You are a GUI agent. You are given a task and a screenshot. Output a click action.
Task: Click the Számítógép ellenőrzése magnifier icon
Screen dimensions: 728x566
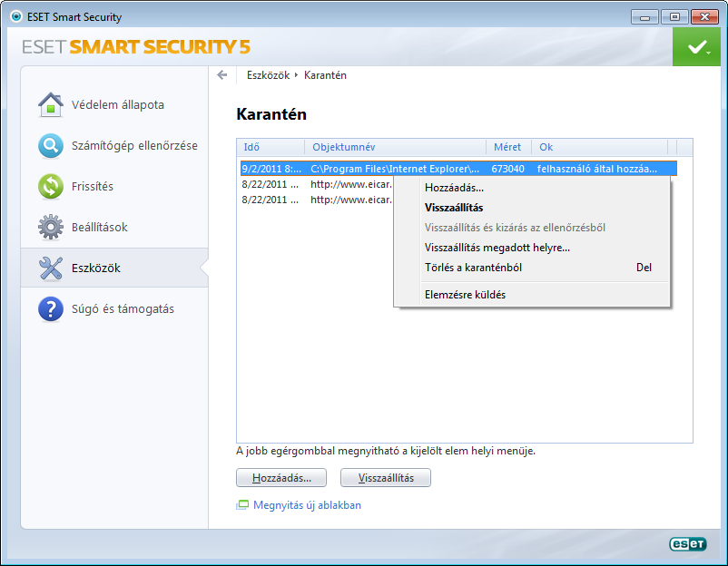51,146
